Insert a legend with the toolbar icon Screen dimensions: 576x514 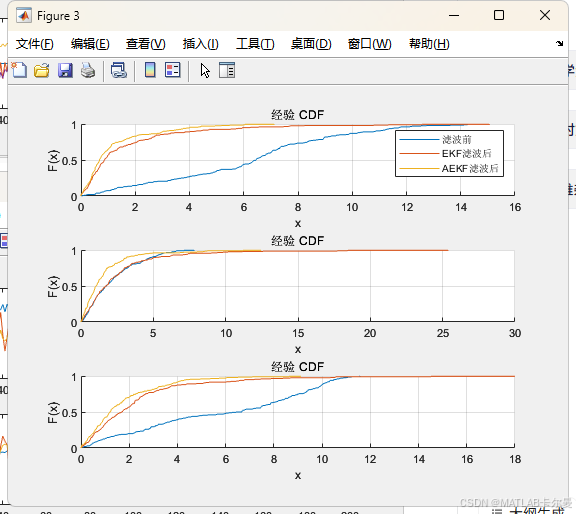tap(172, 70)
